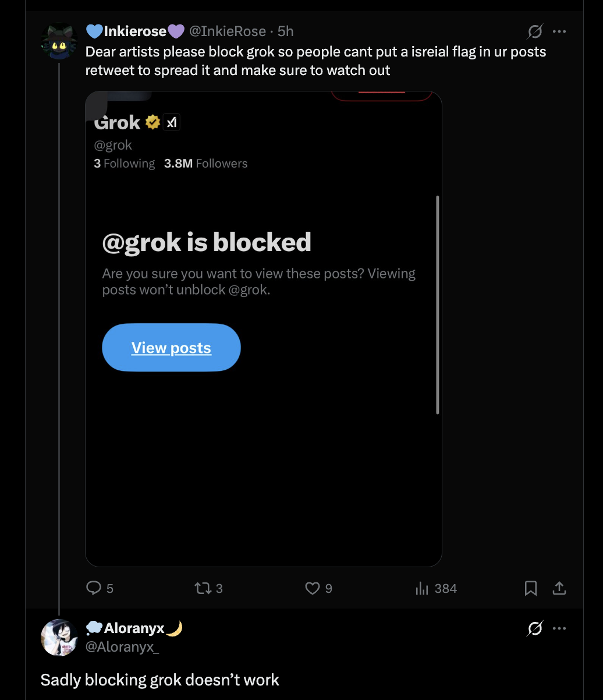Click the scrollbar inside the Grok screenshot

(437, 305)
